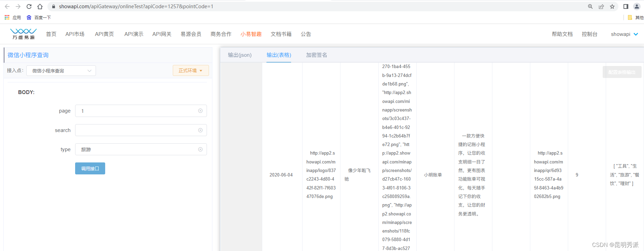This screenshot has width=644, height=251.
Task: Open the zoom magnifier icon in address bar
Action: click(x=590, y=6)
